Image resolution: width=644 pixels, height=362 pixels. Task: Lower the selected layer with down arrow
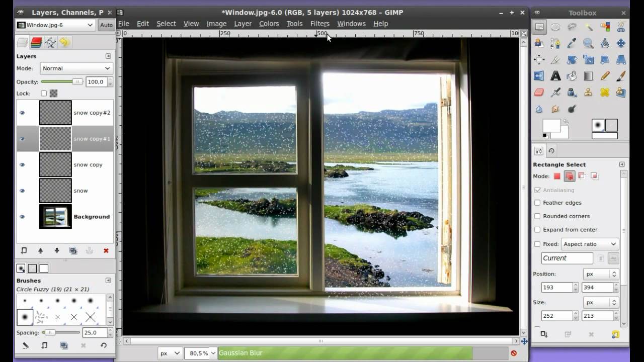pyautogui.click(x=57, y=250)
